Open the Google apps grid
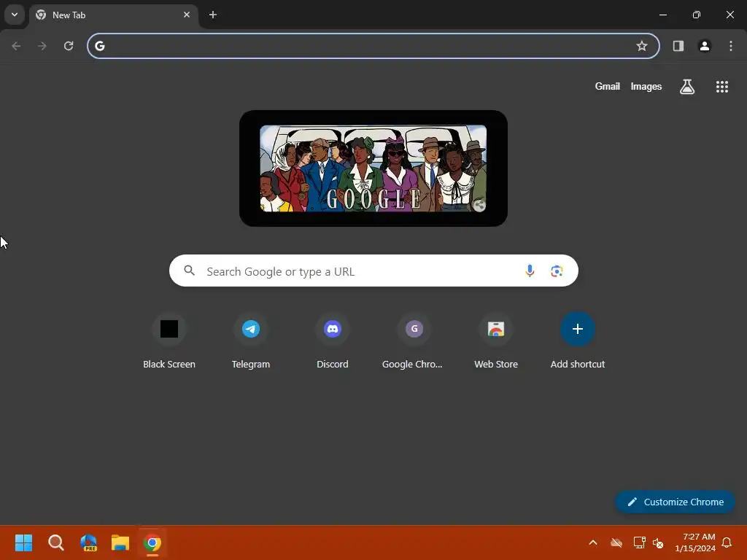This screenshot has width=747, height=560. (722, 87)
